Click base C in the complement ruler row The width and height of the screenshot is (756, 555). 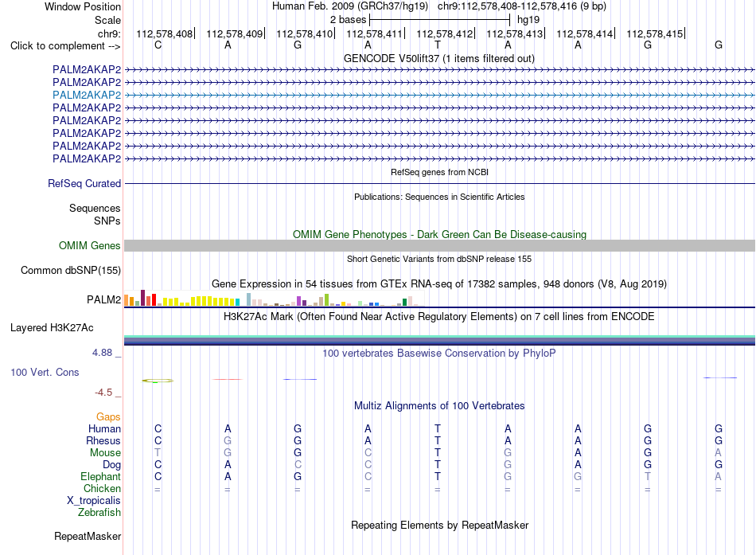[x=158, y=45]
